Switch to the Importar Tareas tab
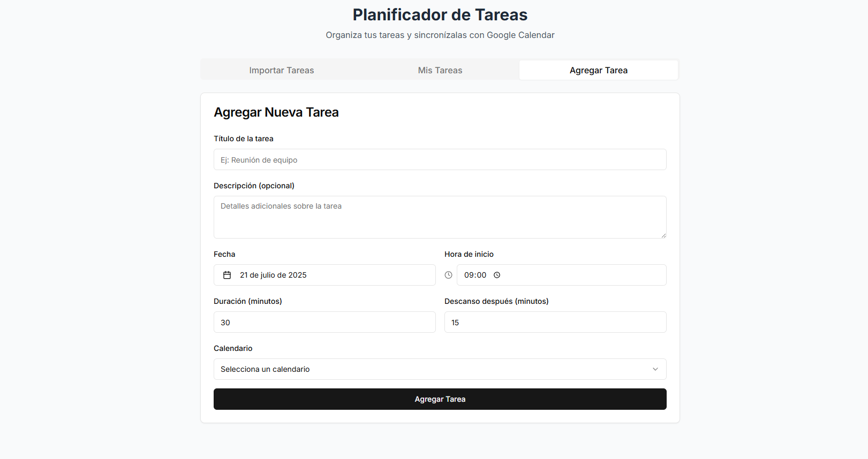The height and width of the screenshot is (459, 868). (x=281, y=70)
